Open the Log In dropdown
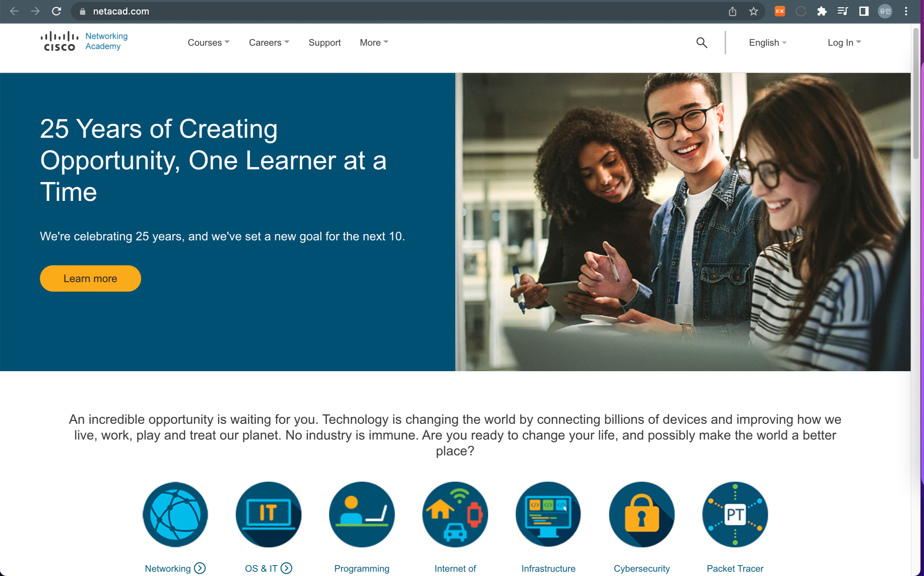The height and width of the screenshot is (576, 924). point(844,43)
